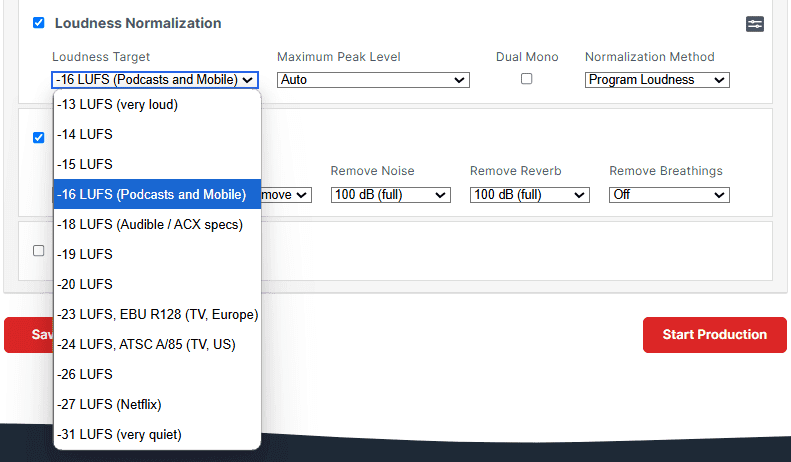Open the Maximum Peak Level dropdown

tap(373, 80)
